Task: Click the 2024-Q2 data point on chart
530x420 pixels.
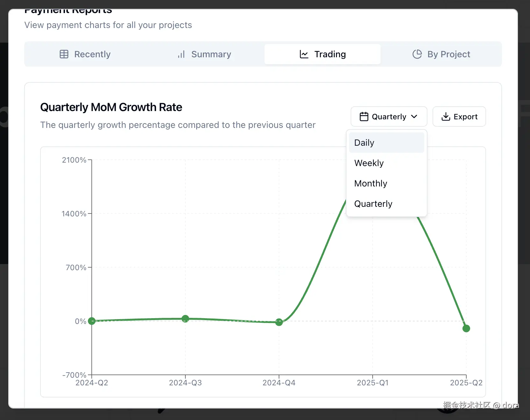Action: click(92, 321)
